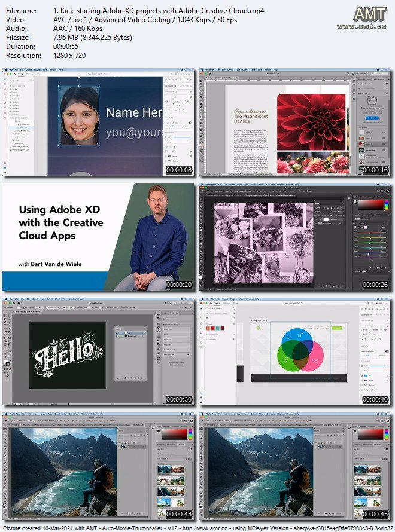The height and width of the screenshot is (532, 395).
Task: Click the hue strip in Photoshop 00:00:26 frame
Action: pyautogui.click(x=386, y=205)
